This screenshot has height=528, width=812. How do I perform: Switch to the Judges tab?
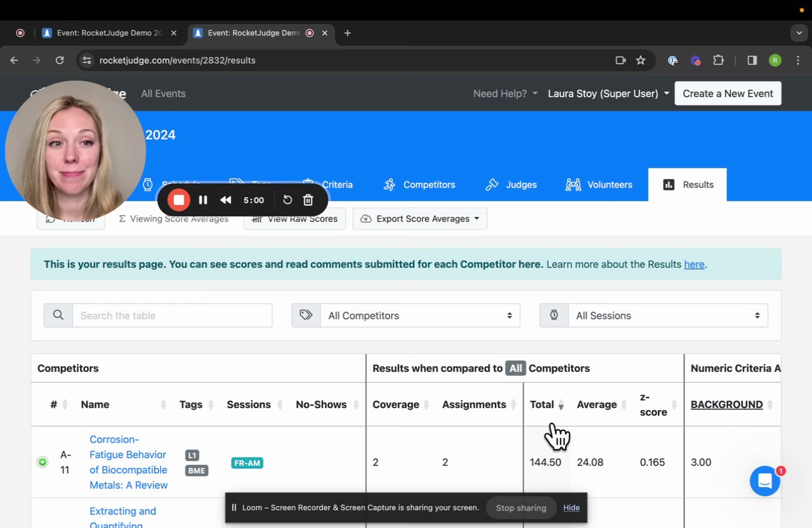(511, 185)
